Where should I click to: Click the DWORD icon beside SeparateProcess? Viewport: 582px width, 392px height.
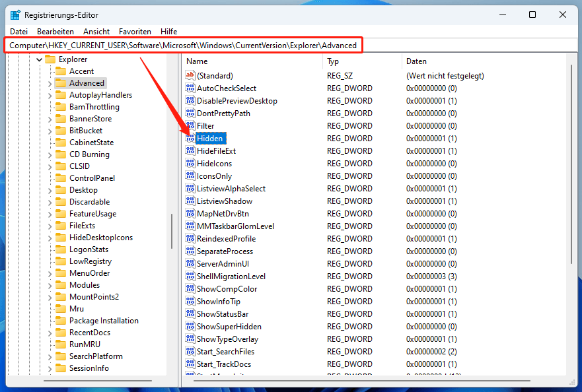(x=190, y=251)
